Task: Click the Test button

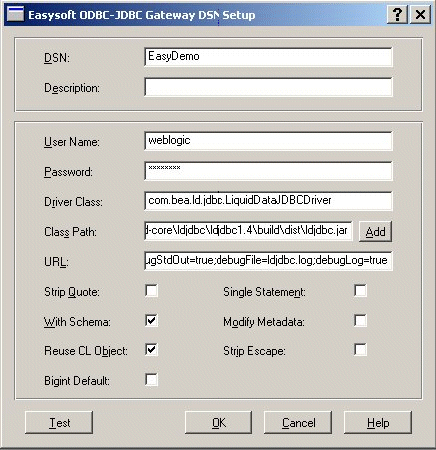Action: [x=59, y=422]
